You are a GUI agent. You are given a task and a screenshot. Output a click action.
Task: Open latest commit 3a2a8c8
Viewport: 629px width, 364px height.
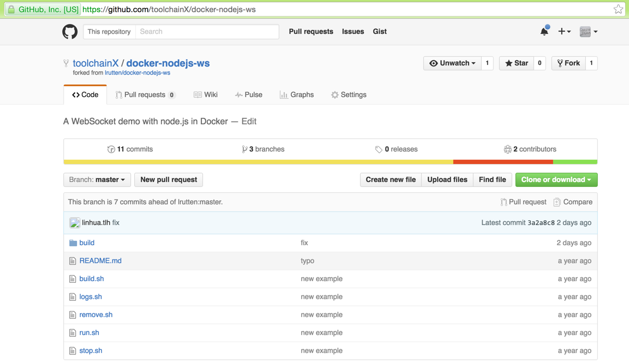541,223
